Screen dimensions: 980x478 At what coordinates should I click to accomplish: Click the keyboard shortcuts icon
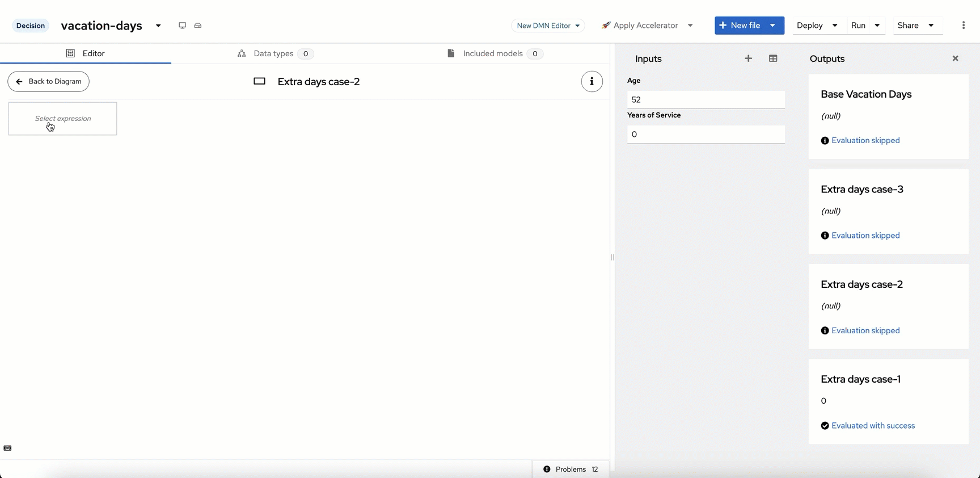click(7, 448)
